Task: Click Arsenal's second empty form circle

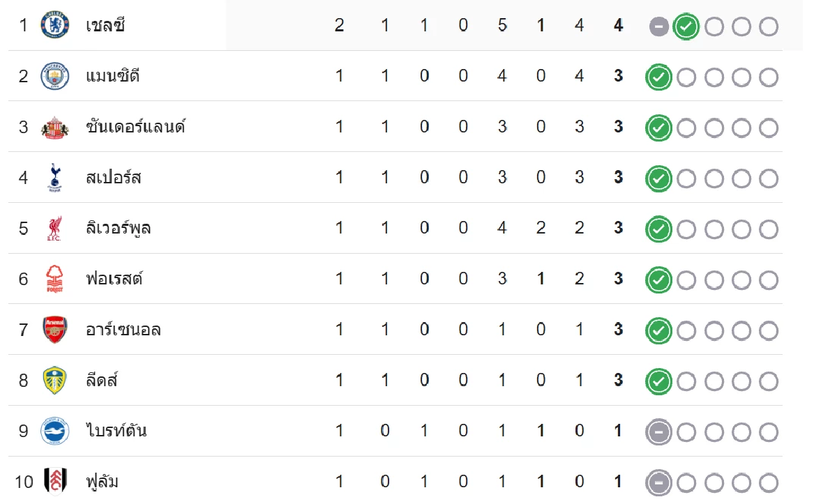Action: (714, 331)
